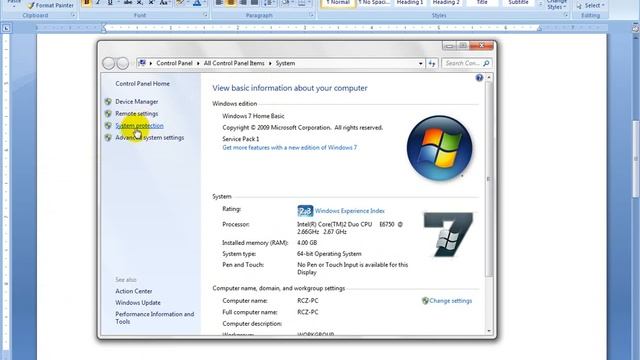Image resolution: width=640 pixels, height=360 pixels.
Task: Apply the Heading 1 style
Action: 410,3
